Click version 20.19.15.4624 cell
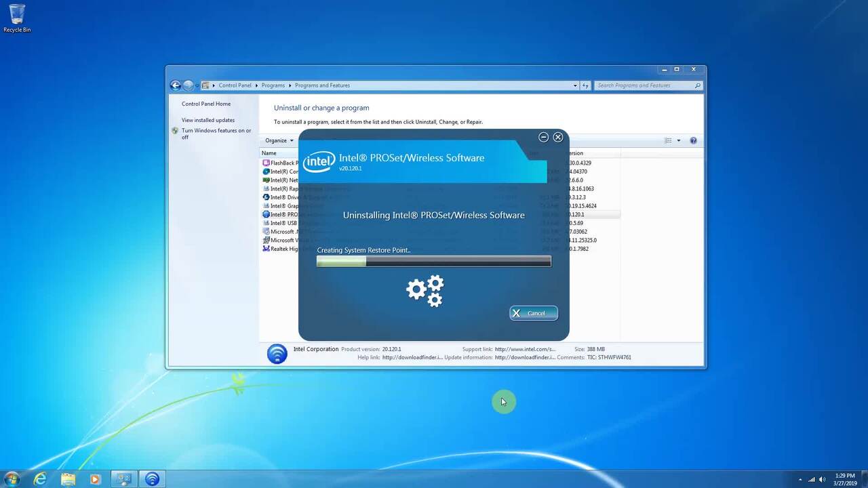868x488 pixels. [582, 206]
